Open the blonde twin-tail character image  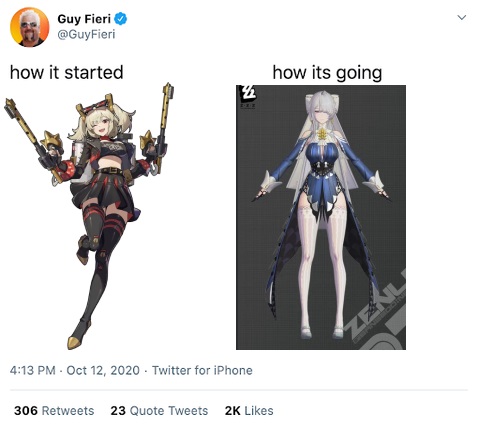point(90,216)
